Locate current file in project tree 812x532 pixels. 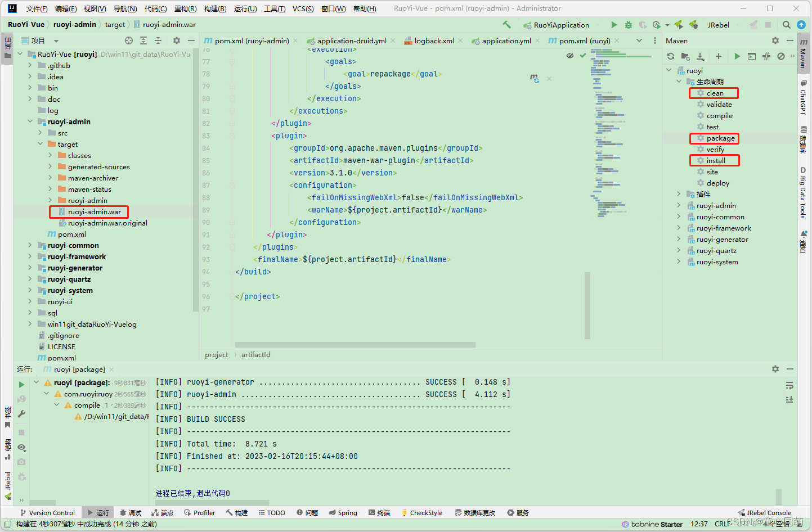(129, 40)
